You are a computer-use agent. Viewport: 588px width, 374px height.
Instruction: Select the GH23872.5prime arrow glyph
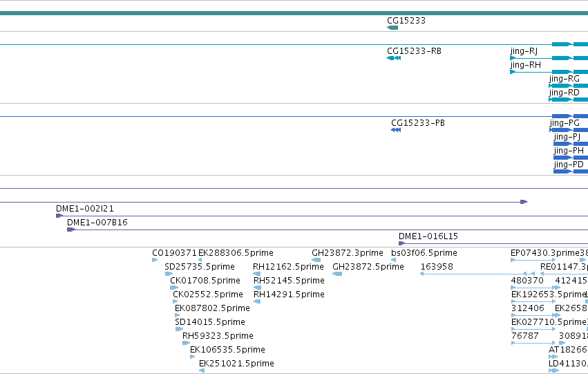click(x=337, y=274)
